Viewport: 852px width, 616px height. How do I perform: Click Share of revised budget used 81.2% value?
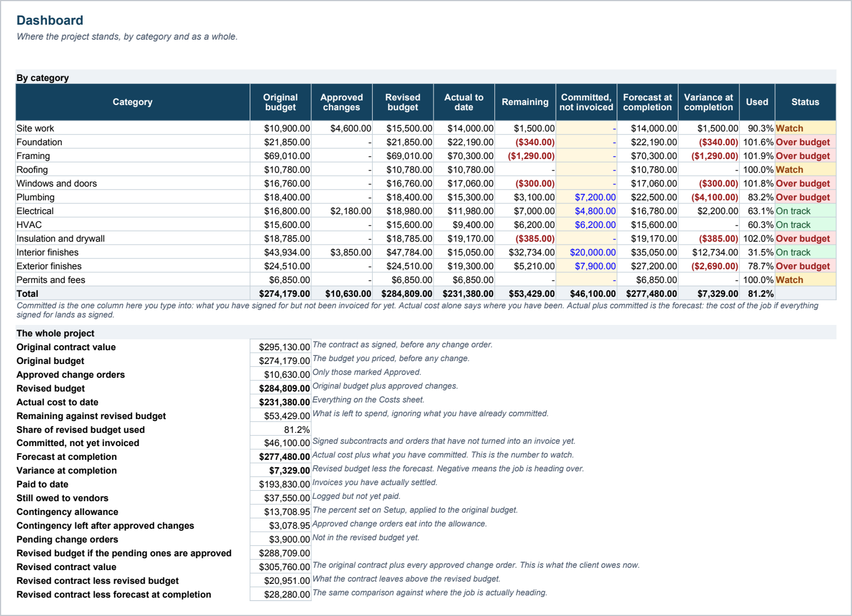coord(281,429)
